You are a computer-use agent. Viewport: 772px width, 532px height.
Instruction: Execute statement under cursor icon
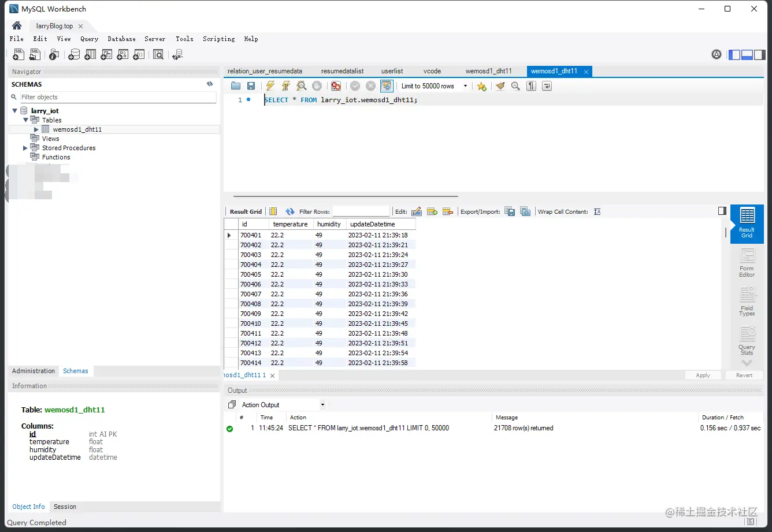(x=285, y=86)
